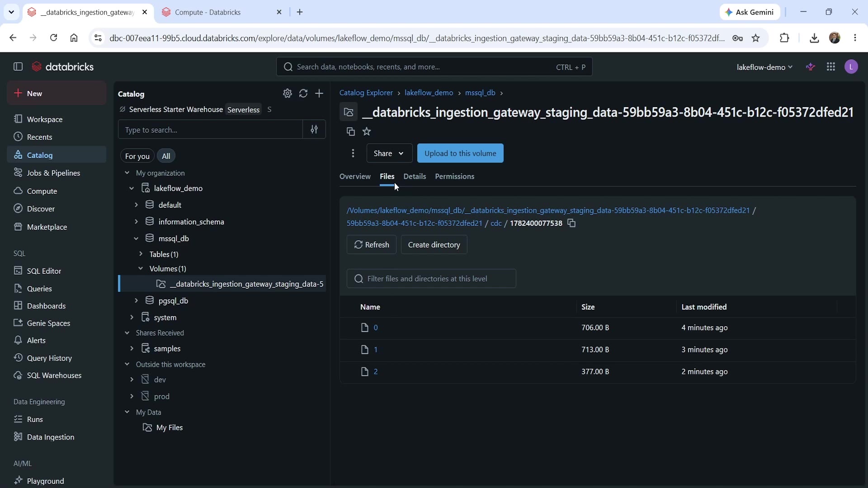Open the lakeflow-demo workspace dropdown

click(764, 67)
